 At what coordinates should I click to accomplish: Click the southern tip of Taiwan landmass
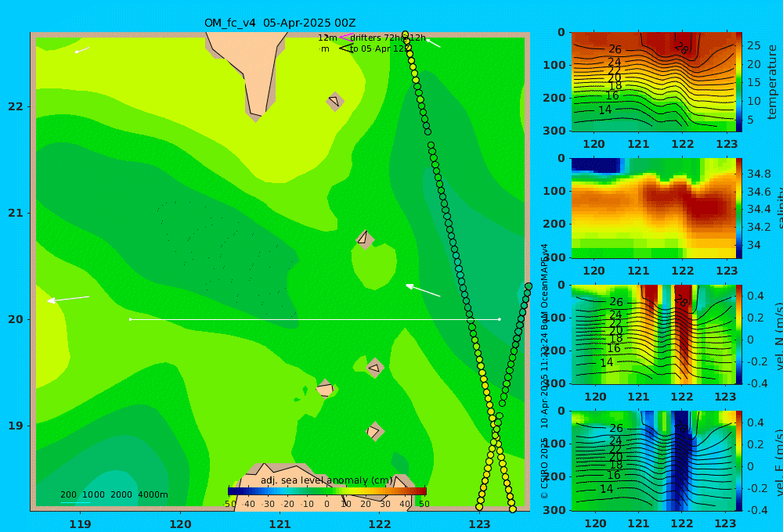point(256,115)
